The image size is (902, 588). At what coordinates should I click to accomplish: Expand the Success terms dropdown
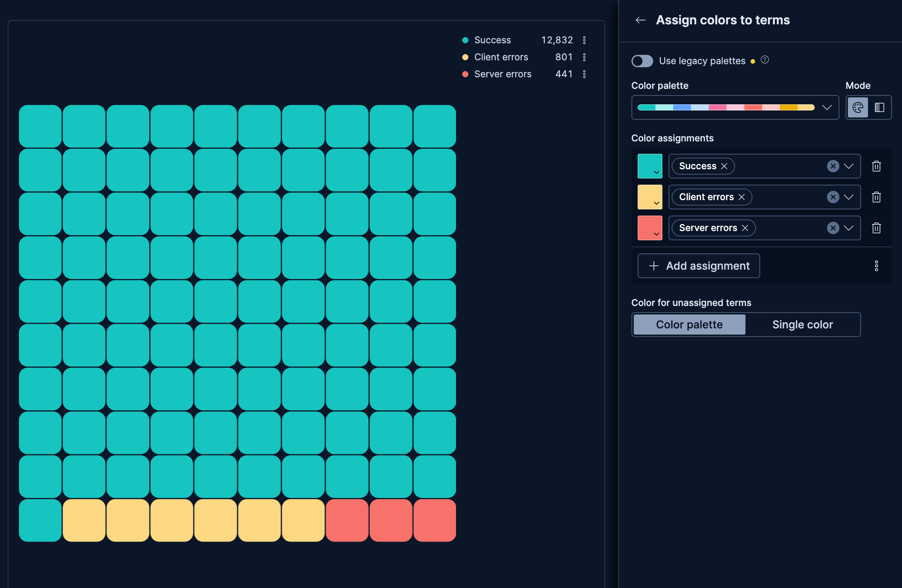coord(849,166)
